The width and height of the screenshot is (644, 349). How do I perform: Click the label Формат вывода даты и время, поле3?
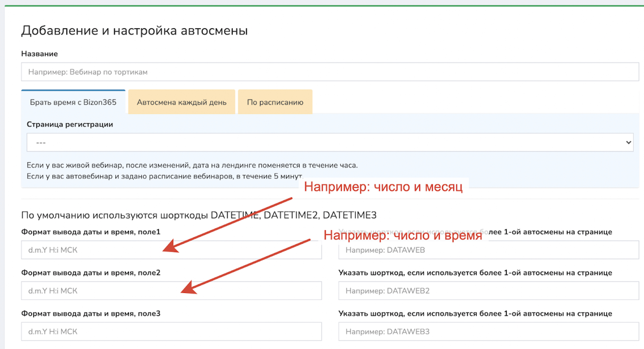coord(91,313)
